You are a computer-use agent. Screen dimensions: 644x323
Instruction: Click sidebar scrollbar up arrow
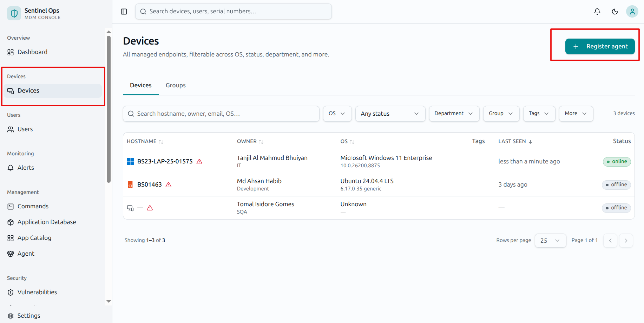(109, 32)
